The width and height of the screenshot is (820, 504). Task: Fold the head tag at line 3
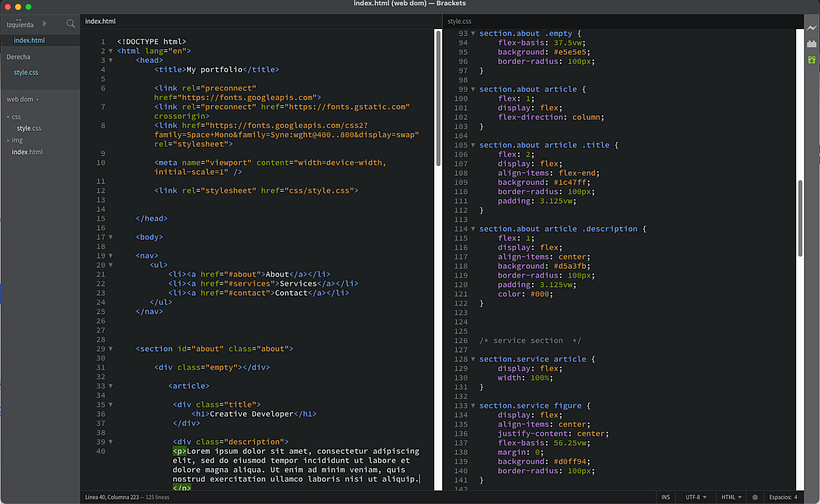[x=110, y=60]
